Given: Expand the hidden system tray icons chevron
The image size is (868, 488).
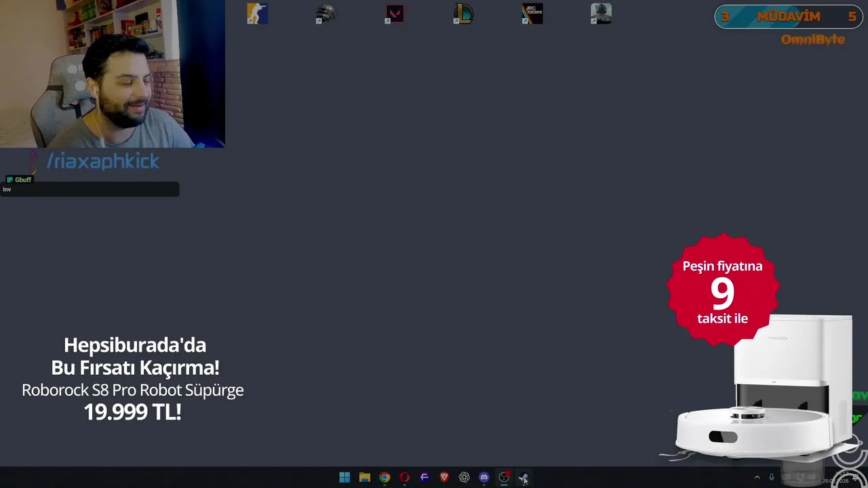Looking at the screenshot, I should point(757,477).
